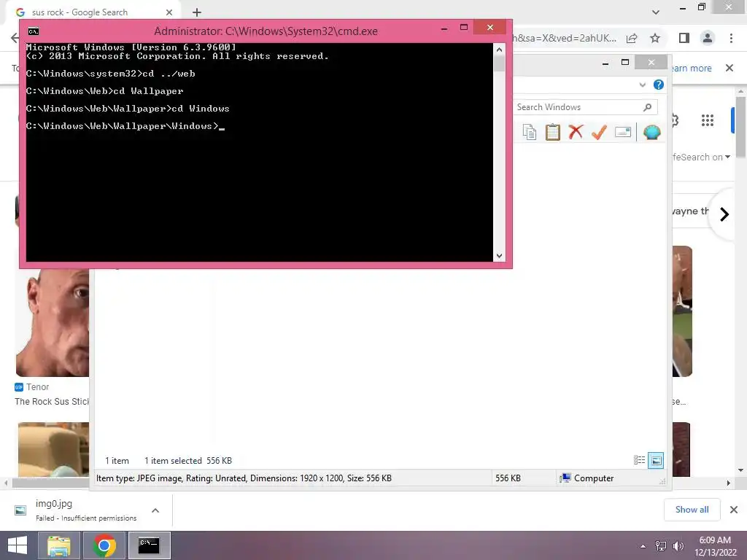Click Show all downloads button
Viewport: 747px width, 560px height.
[692, 510]
